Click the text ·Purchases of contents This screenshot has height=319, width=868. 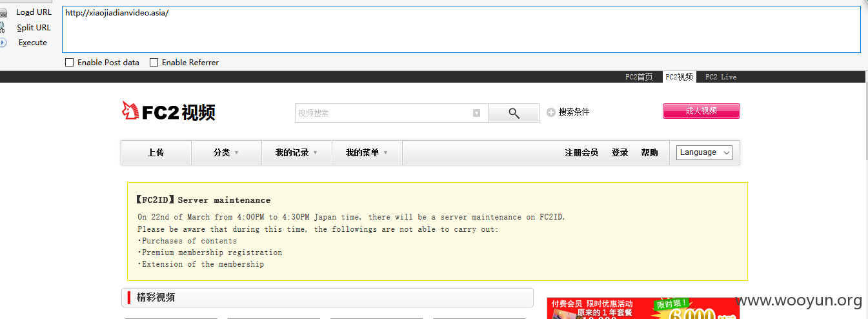(x=187, y=241)
